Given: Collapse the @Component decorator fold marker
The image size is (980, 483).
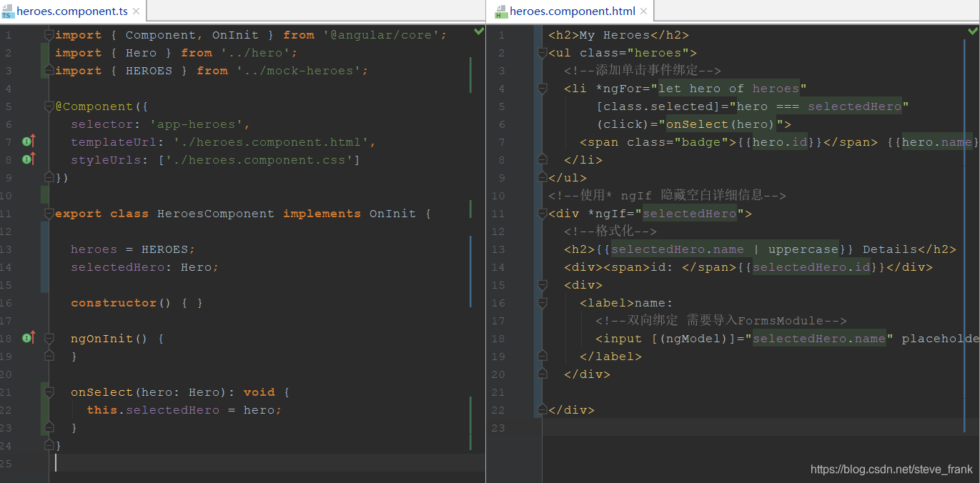Looking at the screenshot, I should [x=49, y=106].
